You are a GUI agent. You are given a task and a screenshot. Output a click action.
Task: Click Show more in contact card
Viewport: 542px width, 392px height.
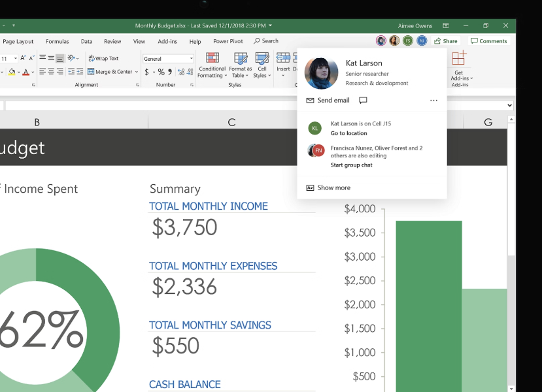pyautogui.click(x=328, y=188)
